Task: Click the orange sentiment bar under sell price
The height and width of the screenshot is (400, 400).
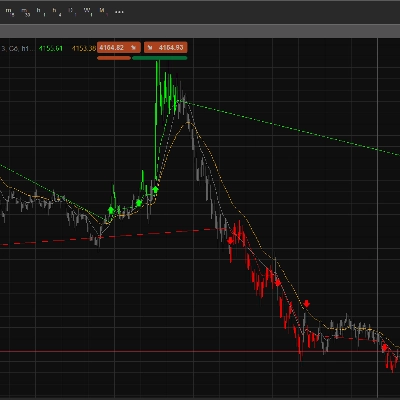Action: [x=114, y=58]
